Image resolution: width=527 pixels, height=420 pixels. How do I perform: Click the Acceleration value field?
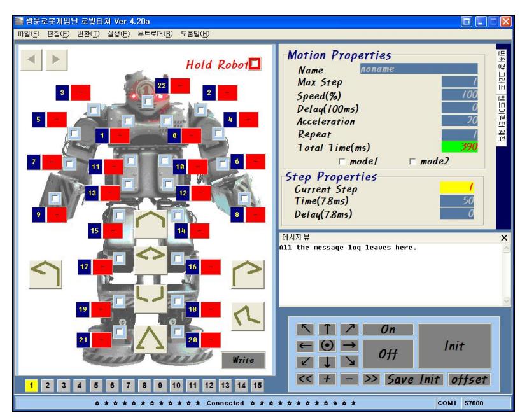click(460, 120)
